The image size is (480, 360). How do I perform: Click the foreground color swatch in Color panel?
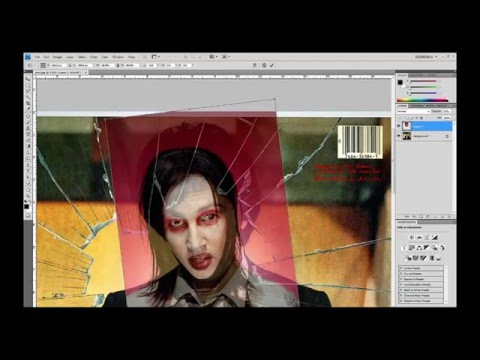pos(400,82)
